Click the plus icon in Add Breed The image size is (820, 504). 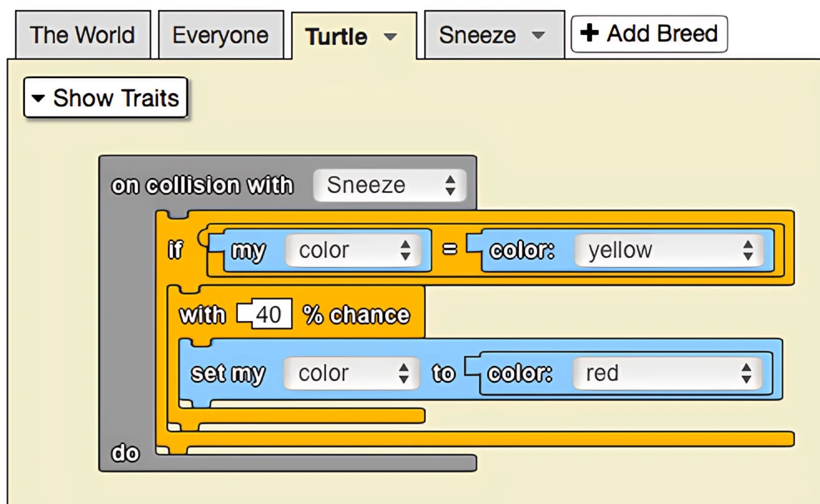[590, 34]
